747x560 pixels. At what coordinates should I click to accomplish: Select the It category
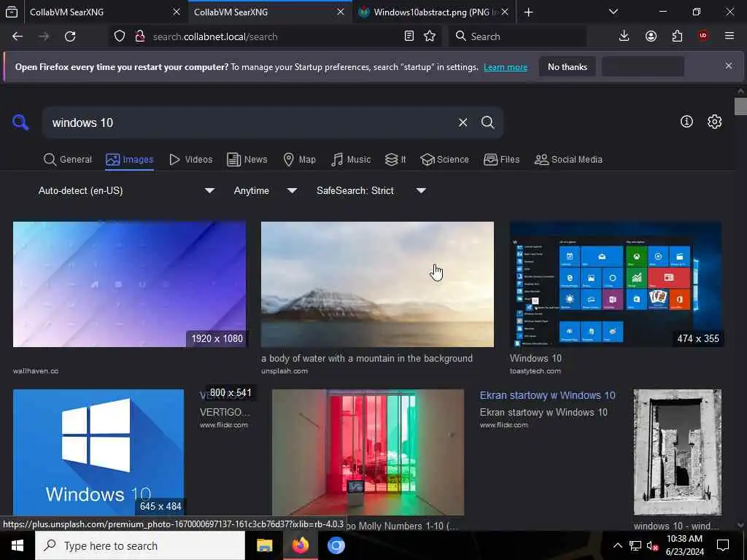pyautogui.click(x=395, y=160)
